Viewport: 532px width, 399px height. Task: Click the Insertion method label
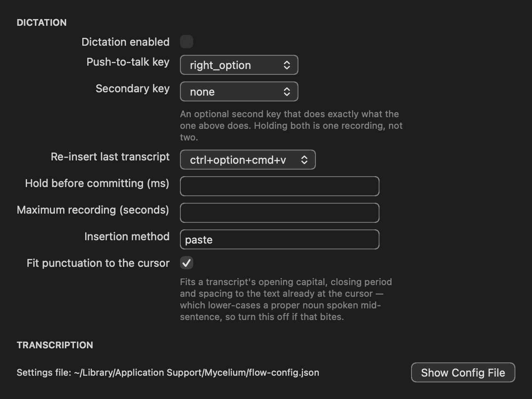tap(127, 236)
